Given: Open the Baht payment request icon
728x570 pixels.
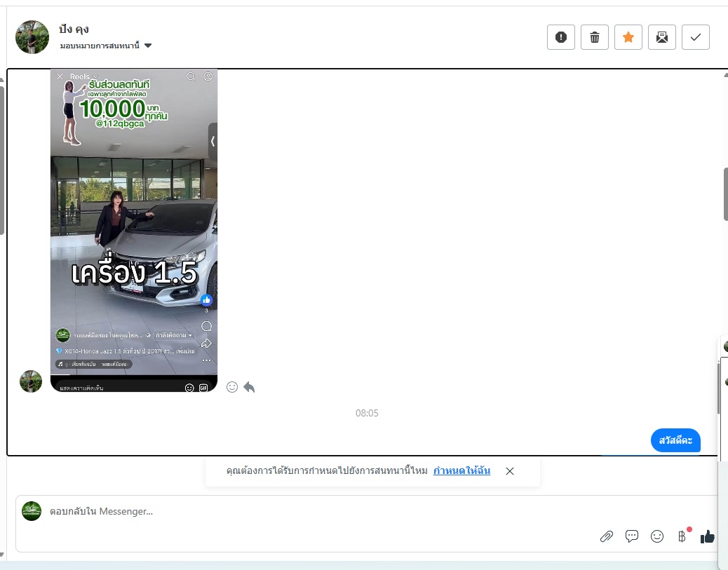Looking at the screenshot, I should pos(682,536).
